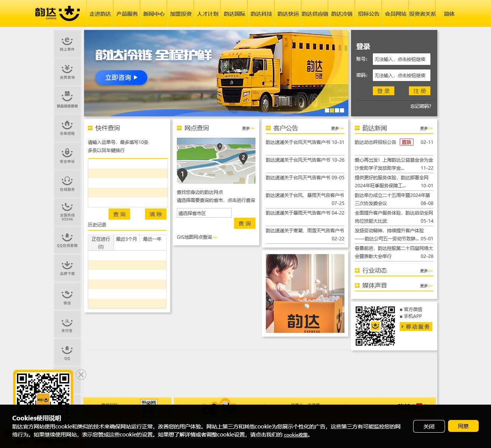
Task: Select the 最近一年 history tab
Action: pos(152,239)
